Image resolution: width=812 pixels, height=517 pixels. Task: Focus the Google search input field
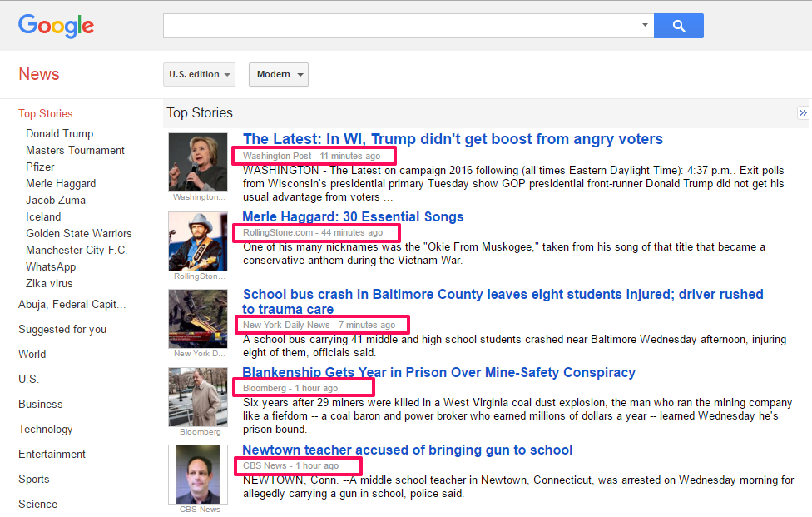coord(399,26)
